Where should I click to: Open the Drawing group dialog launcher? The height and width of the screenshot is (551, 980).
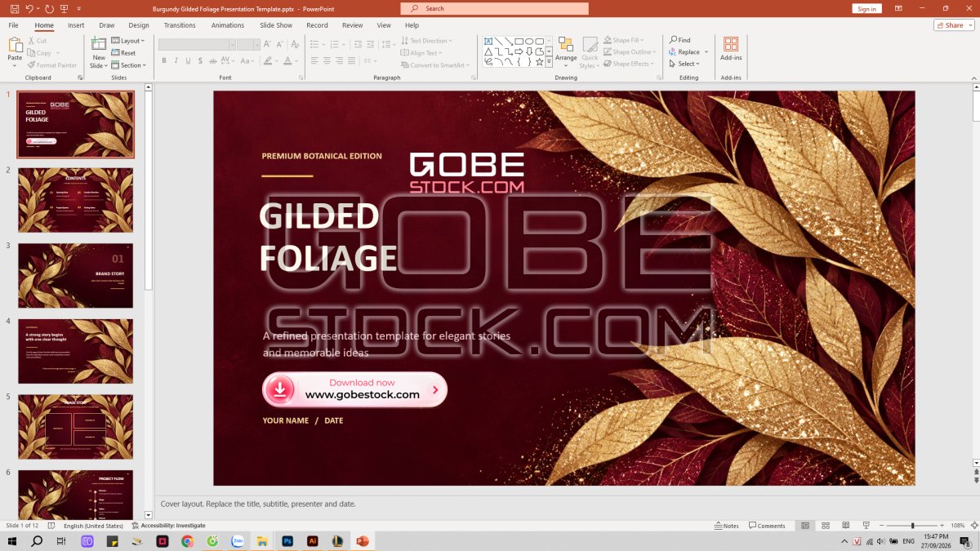660,78
